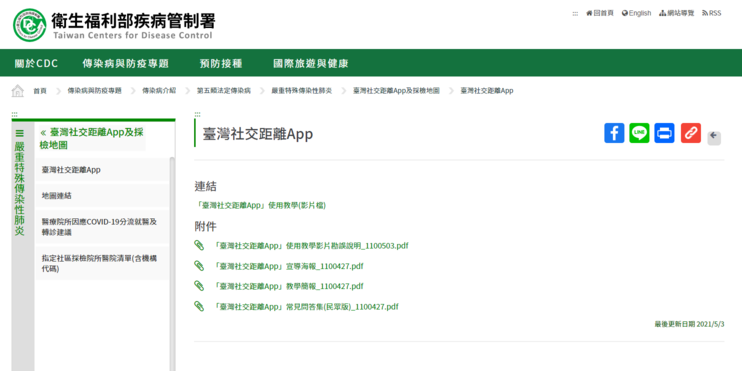Select 醫療院所因應COVID-19分流就醫及轉診建議 sidebar item

coord(102,227)
